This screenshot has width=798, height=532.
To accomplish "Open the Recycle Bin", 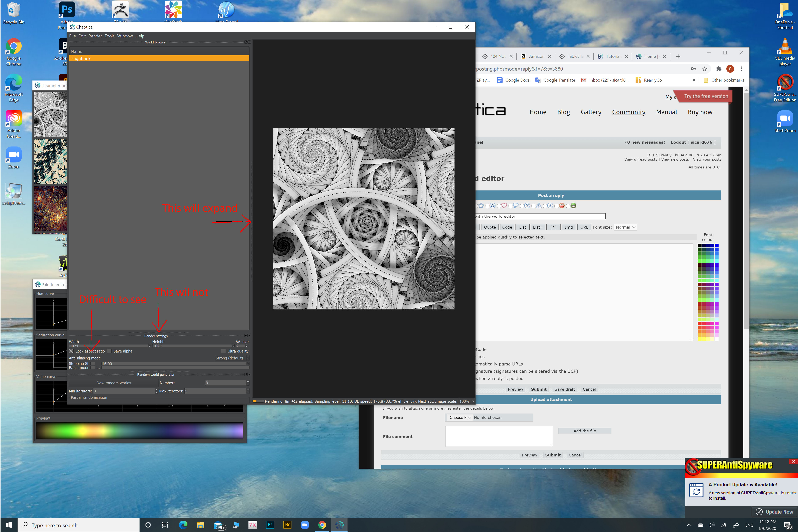I will point(14,14).
